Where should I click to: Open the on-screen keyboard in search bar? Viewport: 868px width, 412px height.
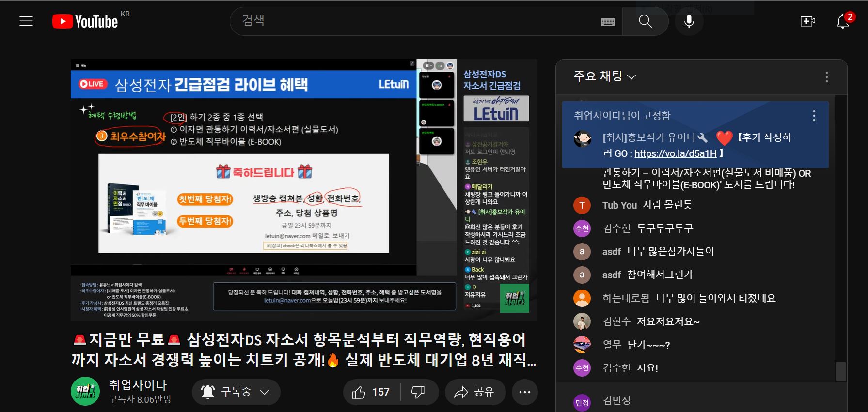click(608, 22)
